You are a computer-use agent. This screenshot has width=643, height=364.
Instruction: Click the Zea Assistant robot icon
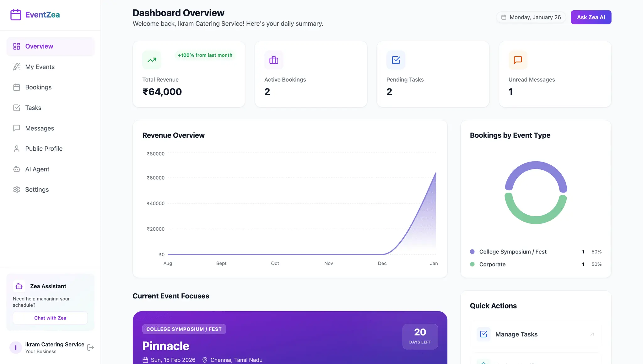point(19,286)
